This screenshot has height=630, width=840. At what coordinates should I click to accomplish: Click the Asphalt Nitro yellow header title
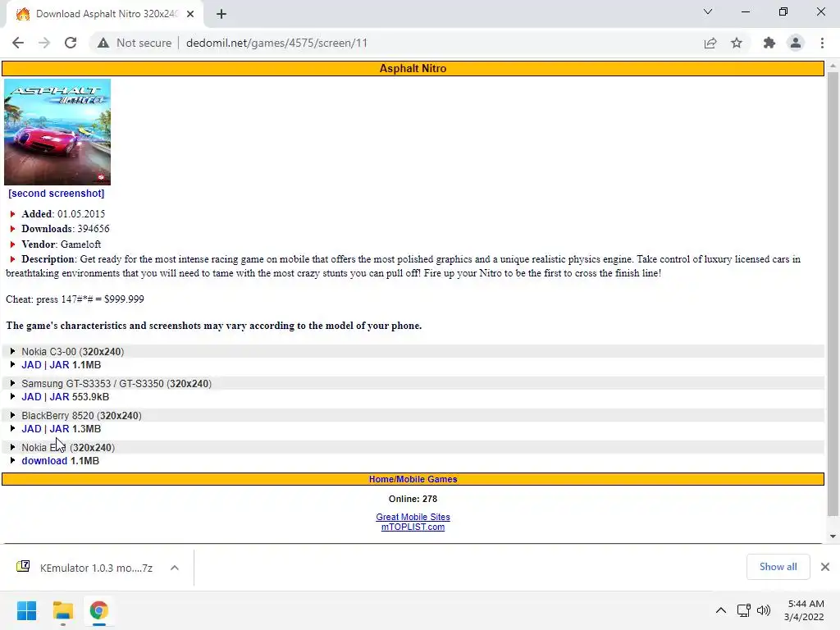(413, 69)
